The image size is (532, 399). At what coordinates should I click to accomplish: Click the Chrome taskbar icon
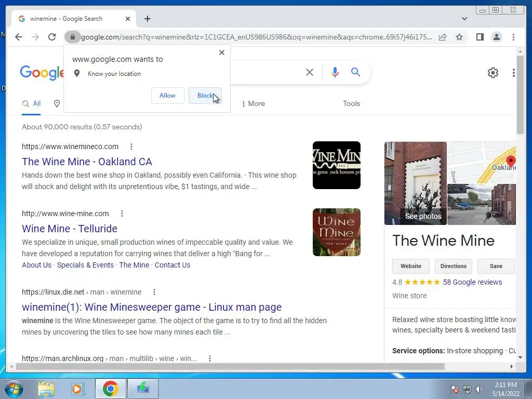[111, 389]
